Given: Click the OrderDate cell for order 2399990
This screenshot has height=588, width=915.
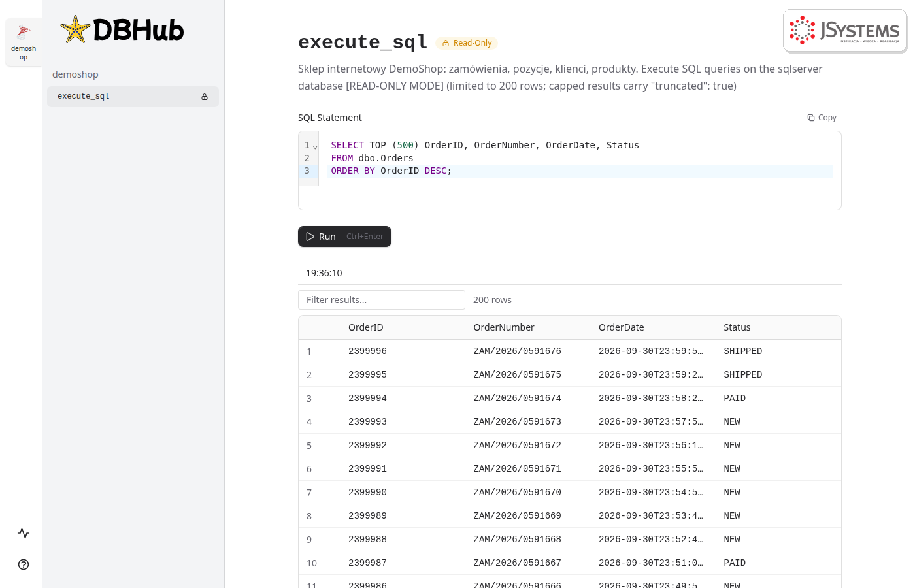Looking at the screenshot, I should coord(651,493).
